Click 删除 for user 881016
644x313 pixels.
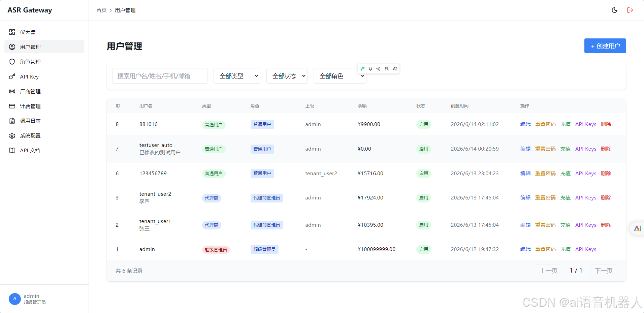click(606, 124)
